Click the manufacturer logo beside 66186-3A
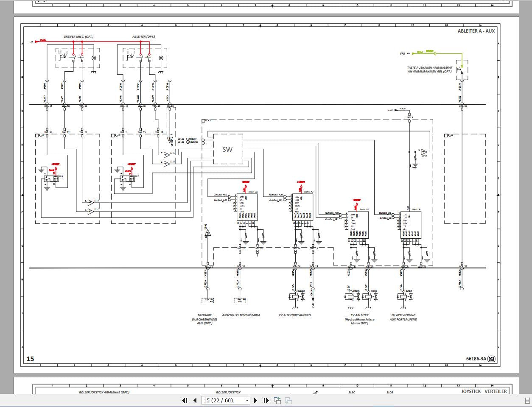 [491, 359]
